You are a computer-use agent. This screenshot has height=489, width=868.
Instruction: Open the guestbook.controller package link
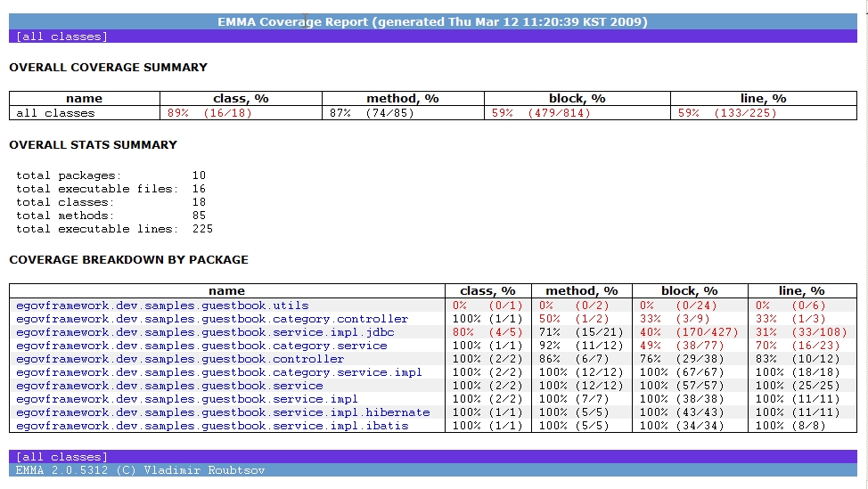[x=180, y=359]
